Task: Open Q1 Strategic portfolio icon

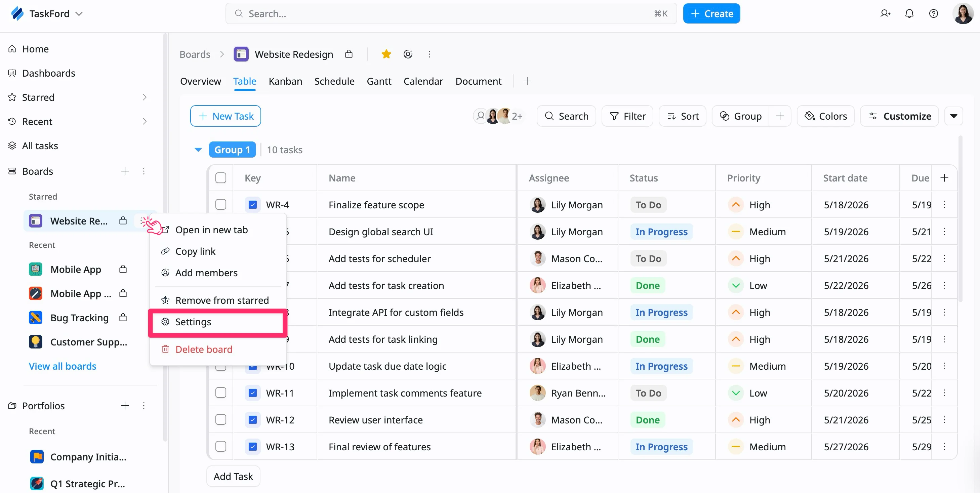Action: [37, 484]
